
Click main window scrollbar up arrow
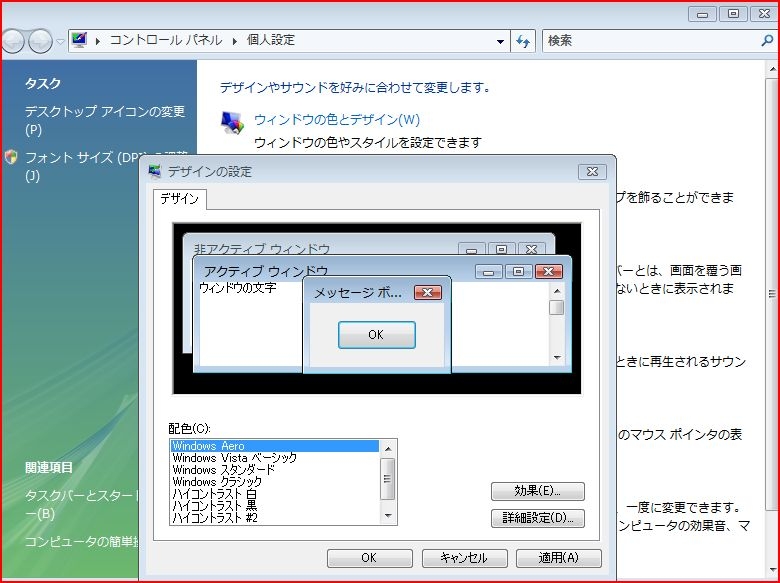point(773,69)
